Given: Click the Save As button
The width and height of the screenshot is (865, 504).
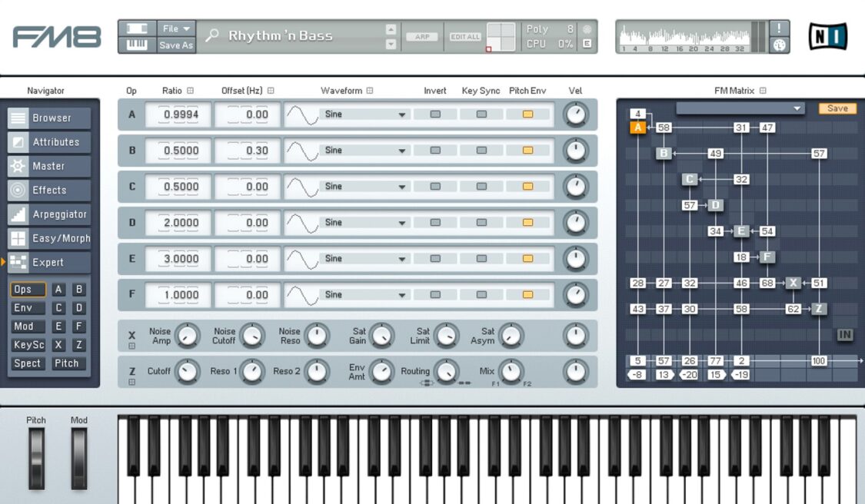Looking at the screenshot, I should point(175,45).
